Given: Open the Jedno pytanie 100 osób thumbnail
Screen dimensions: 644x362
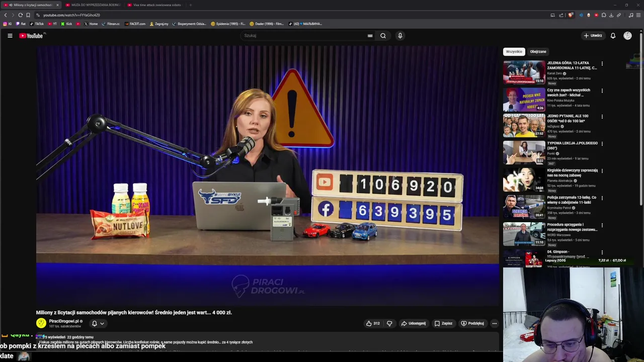Looking at the screenshot, I should (524, 126).
